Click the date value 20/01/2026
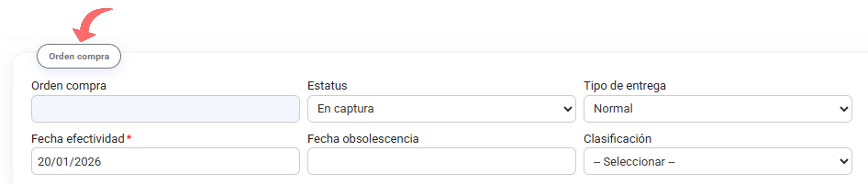The width and height of the screenshot is (868, 184). (69, 161)
